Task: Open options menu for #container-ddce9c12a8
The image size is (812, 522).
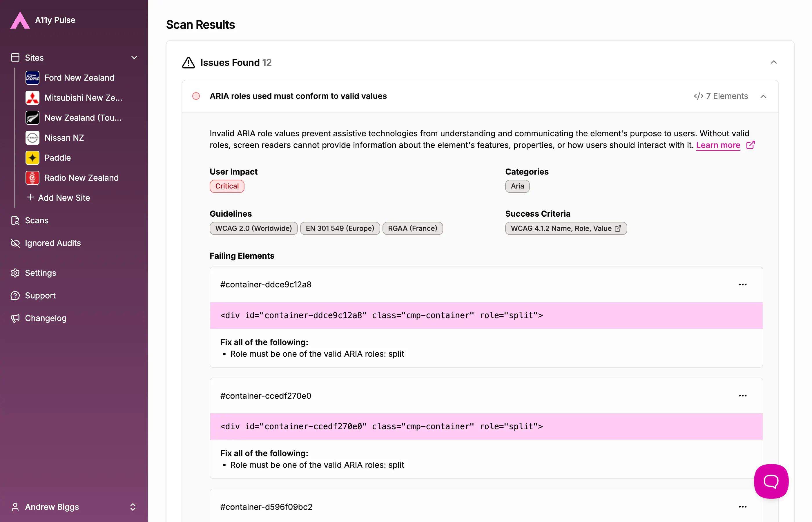Action: (x=742, y=285)
